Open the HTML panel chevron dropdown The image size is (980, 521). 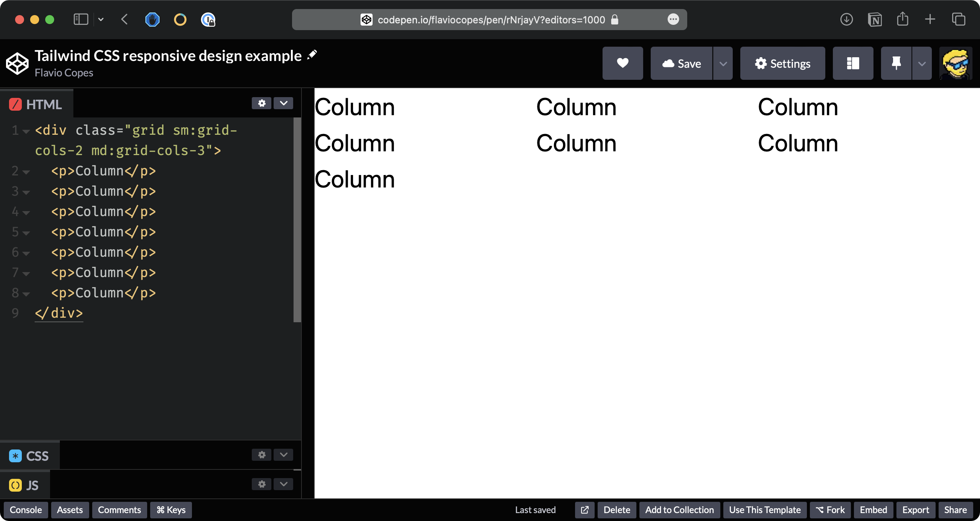[x=283, y=103]
